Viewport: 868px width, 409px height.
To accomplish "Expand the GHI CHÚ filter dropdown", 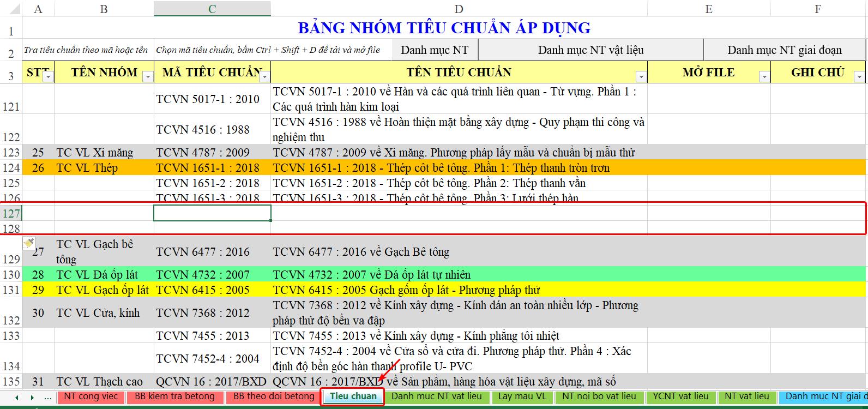I will tap(859, 77).
